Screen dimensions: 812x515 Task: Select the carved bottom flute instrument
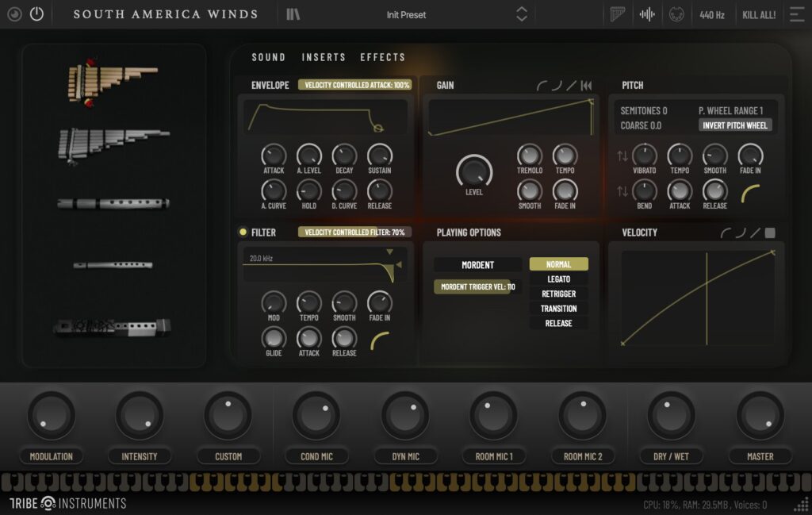[112, 328]
